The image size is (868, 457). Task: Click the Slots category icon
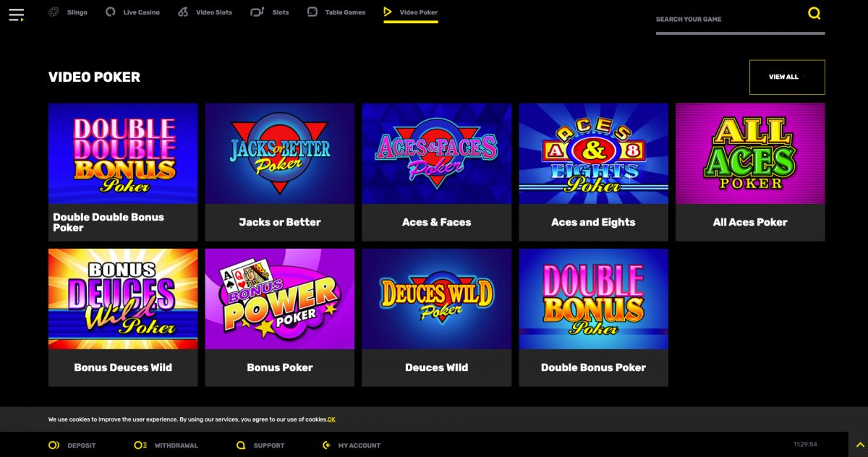257,12
